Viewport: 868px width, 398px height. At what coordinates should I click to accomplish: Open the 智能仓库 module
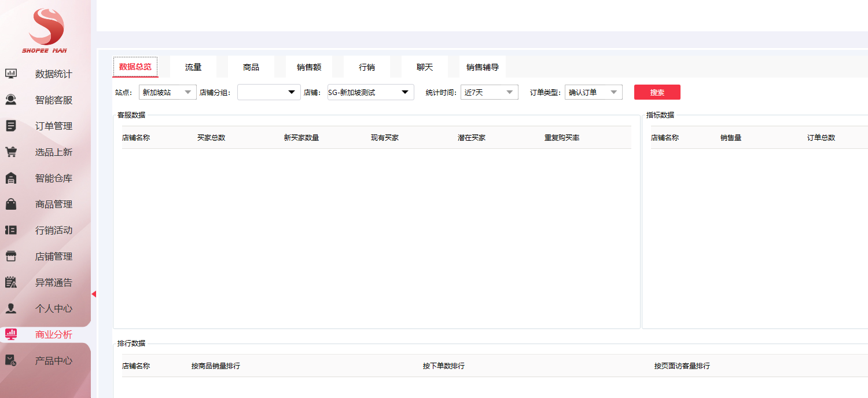12,178
